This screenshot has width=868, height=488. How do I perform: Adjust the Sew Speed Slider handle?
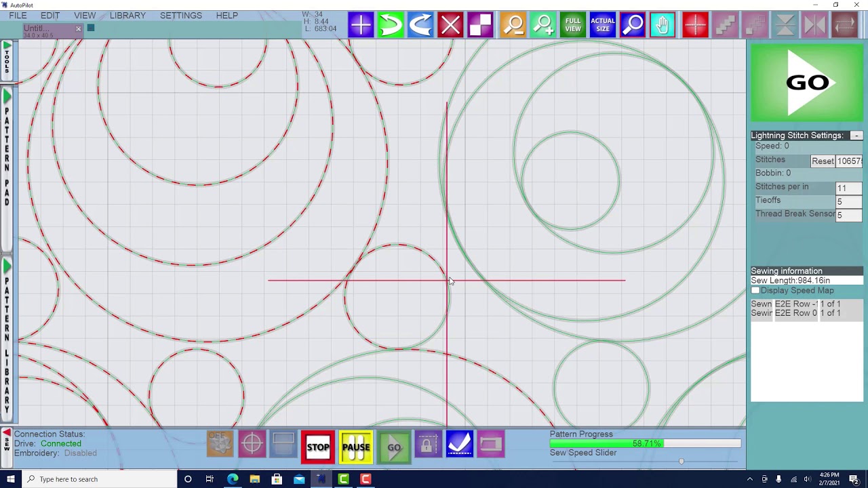(x=682, y=462)
